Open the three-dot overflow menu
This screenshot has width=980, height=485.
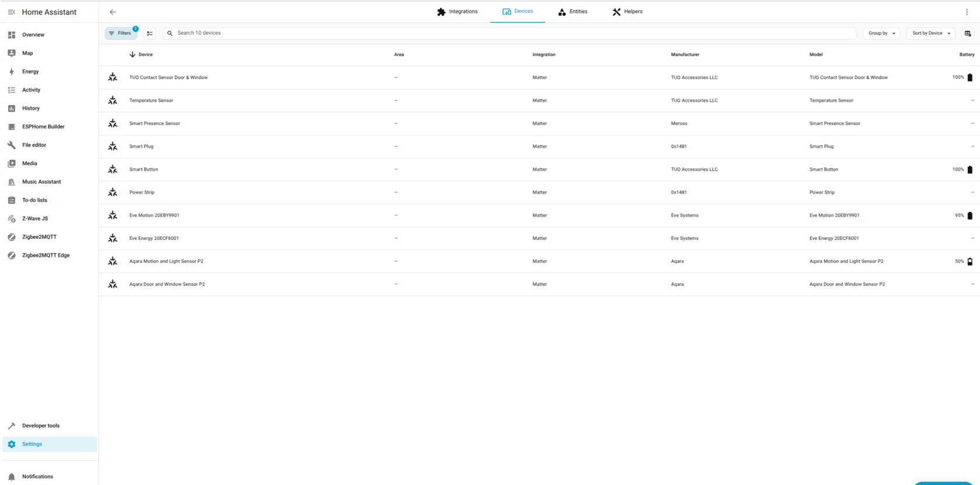(x=967, y=12)
